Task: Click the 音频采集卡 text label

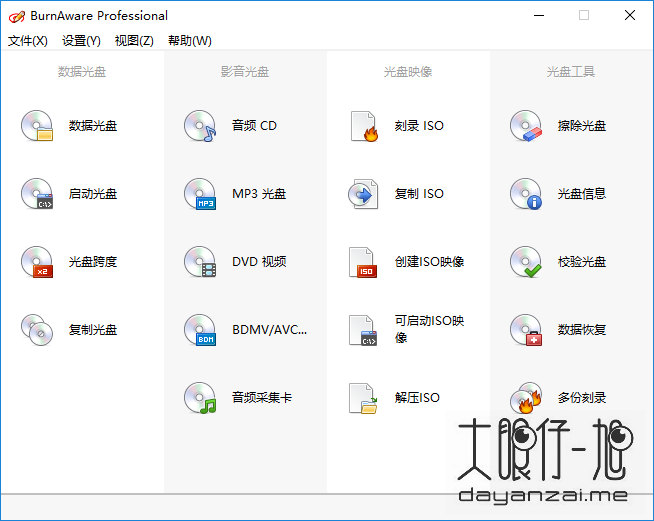Action: pyautogui.click(x=262, y=398)
